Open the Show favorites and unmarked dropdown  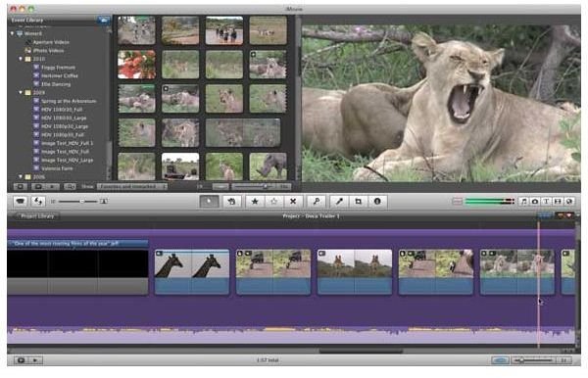[x=132, y=186]
